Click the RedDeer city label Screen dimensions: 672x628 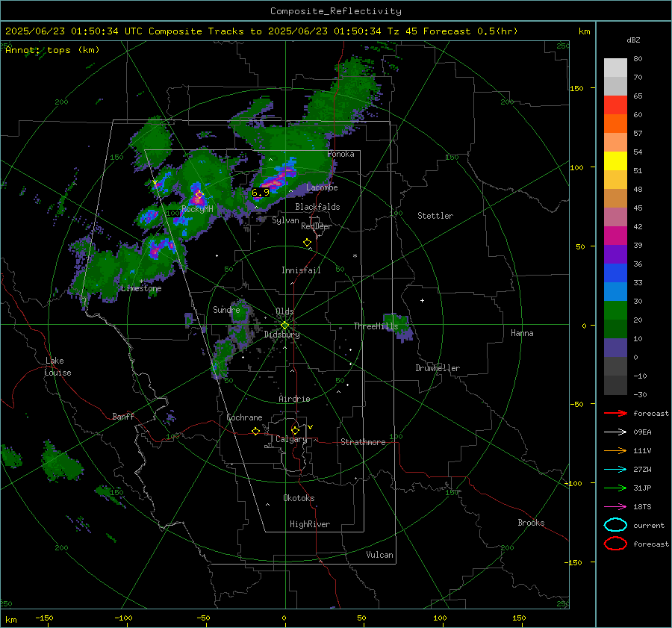tap(317, 226)
